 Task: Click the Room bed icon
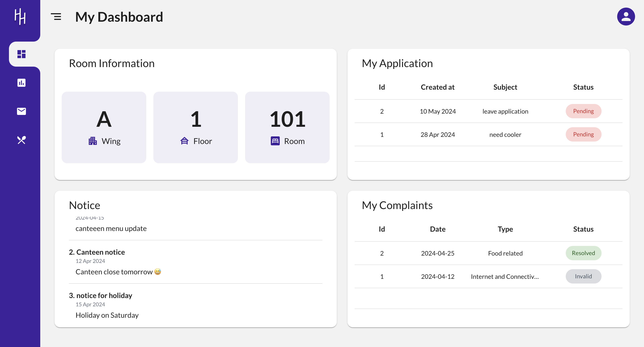pyautogui.click(x=275, y=141)
